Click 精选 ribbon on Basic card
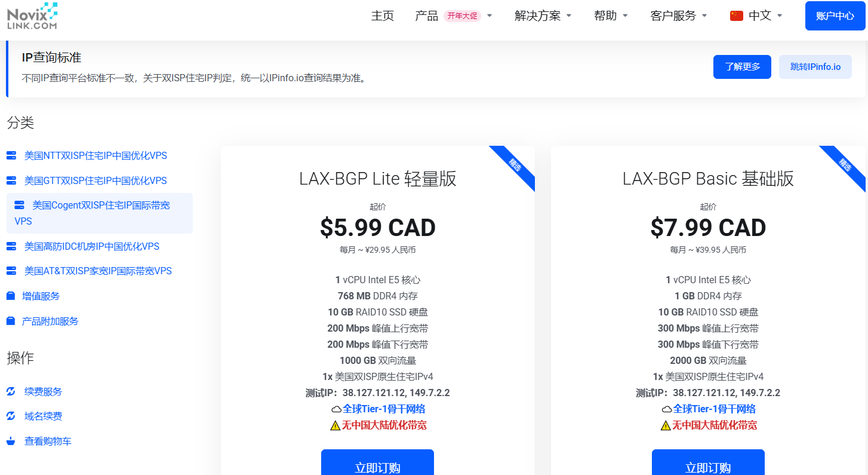The width and height of the screenshot is (868, 475). click(x=845, y=166)
